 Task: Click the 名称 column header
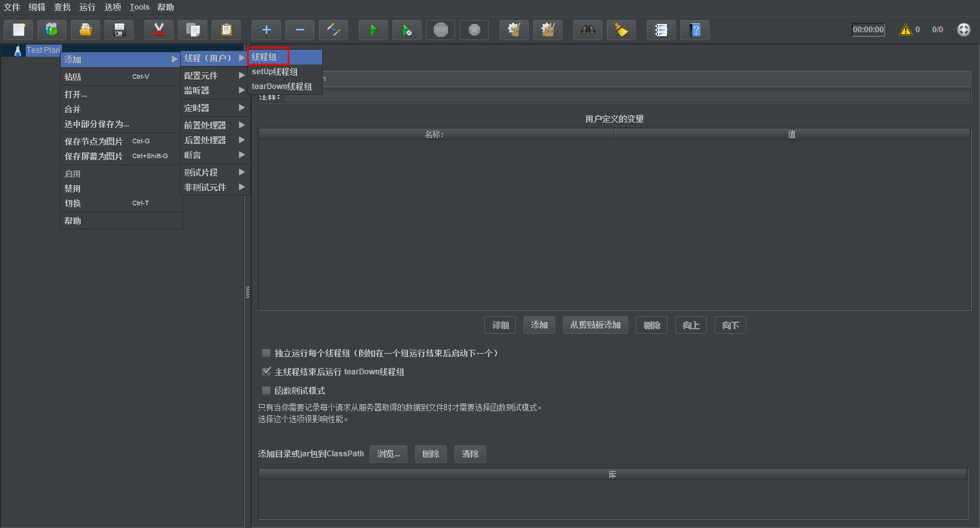tap(436, 134)
